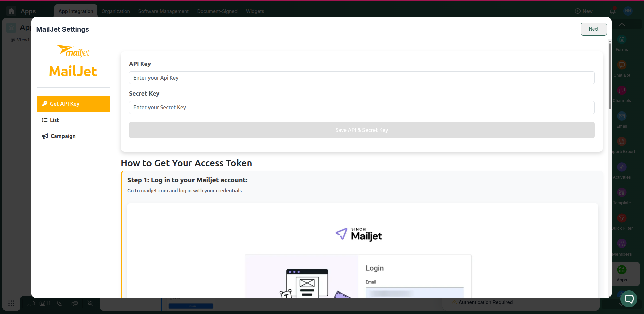This screenshot has width=644, height=314.
Task: Click the phone call icon in bottom bar
Action: [60, 303]
